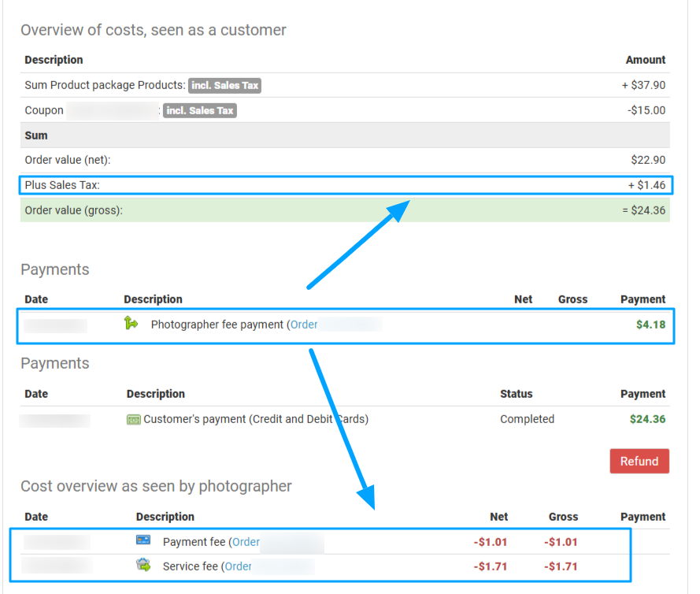Click the cash icon beside Customer's payment

click(134, 419)
